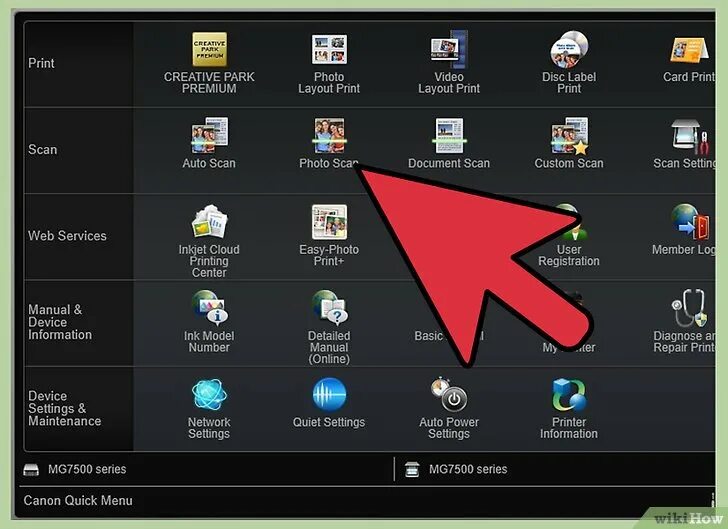This screenshot has width=728, height=529.
Task: Launch Photo Scan
Action: (x=329, y=144)
